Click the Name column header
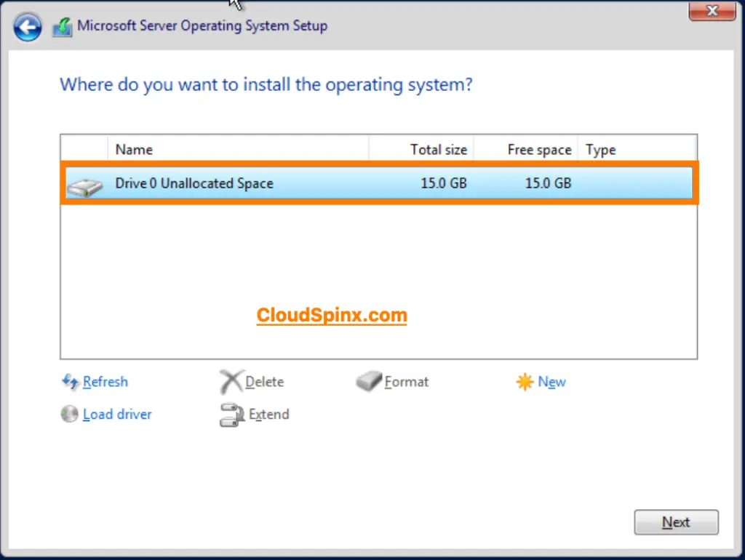 click(134, 149)
